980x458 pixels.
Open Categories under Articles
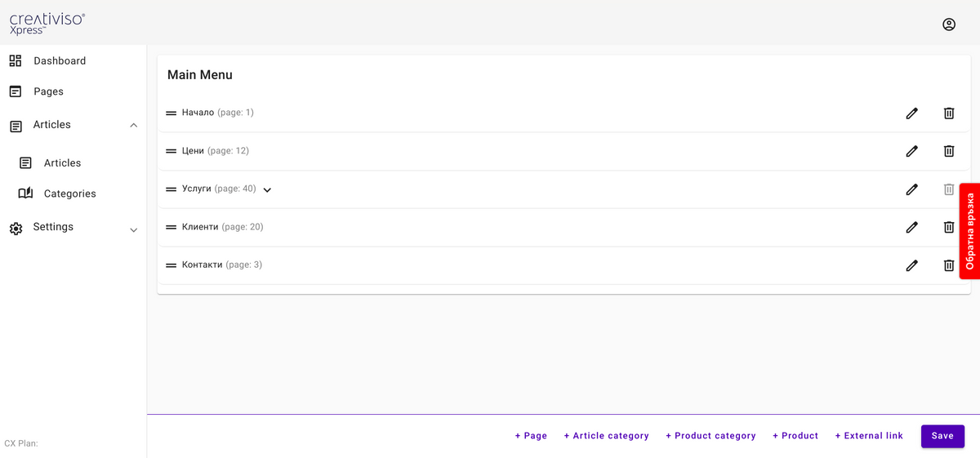point(69,193)
